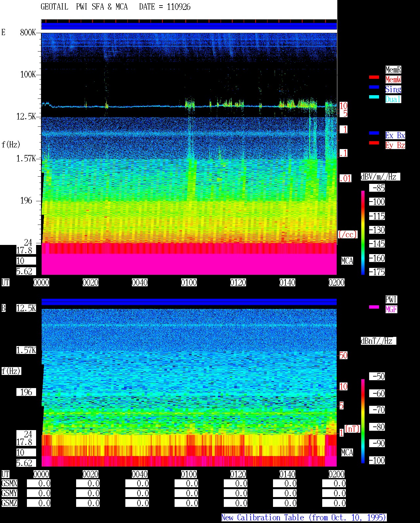Screen dimensions: 420x523
Task: Click the 0100 UT tick on the upper plot
Action: point(189,282)
